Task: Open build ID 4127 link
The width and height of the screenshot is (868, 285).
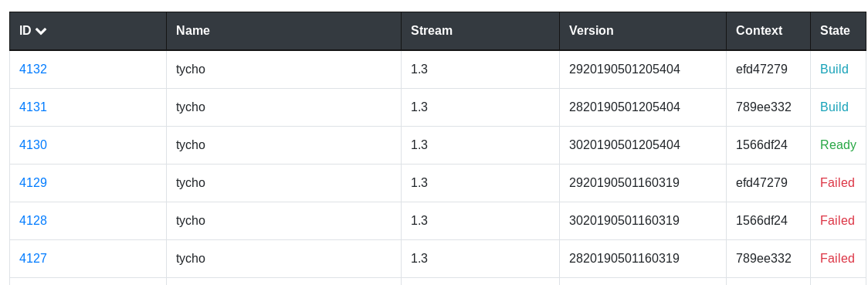Action: coord(33,259)
